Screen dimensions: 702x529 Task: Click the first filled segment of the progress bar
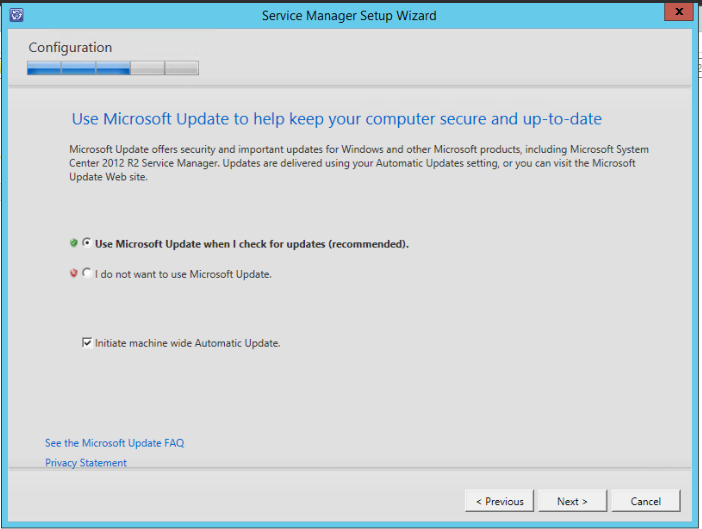click(44, 69)
